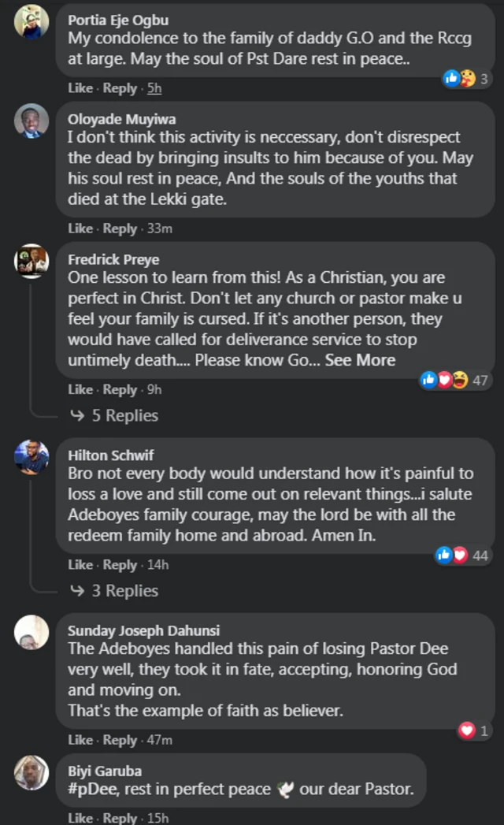Click the like reaction icon on Fredrick's comment

(x=428, y=380)
